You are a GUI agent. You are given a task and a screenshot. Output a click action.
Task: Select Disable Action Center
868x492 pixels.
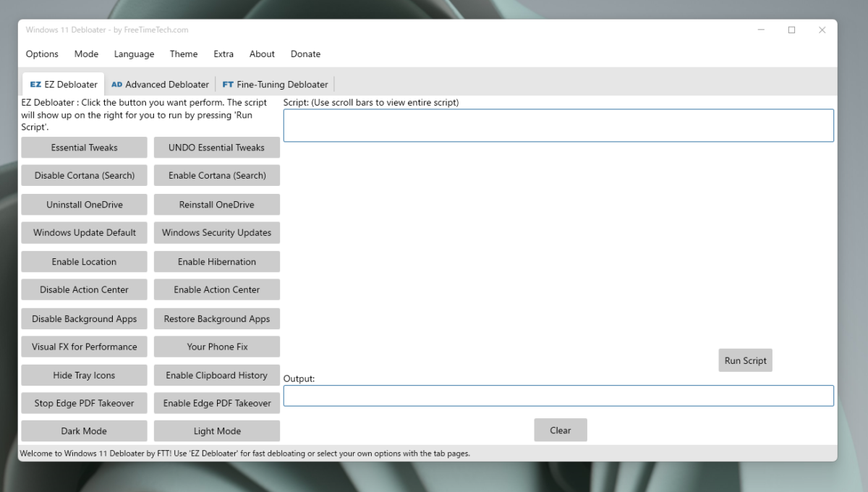point(84,289)
